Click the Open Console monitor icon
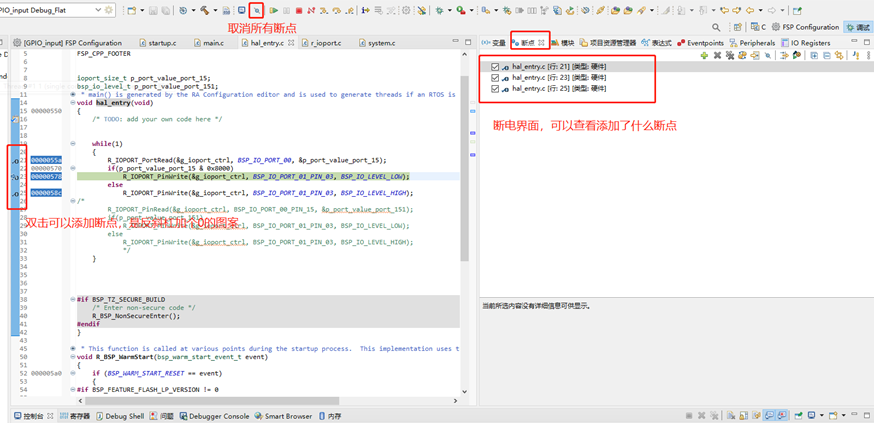The width and height of the screenshot is (874, 423). [x=241, y=10]
